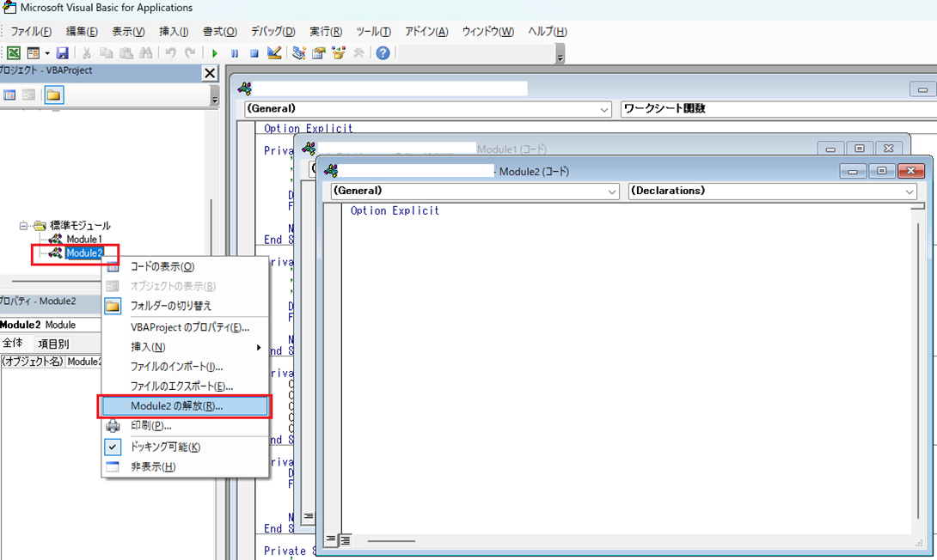
Task: Choose VBAProject のプロパティ(E)... entry
Action: tap(185, 327)
